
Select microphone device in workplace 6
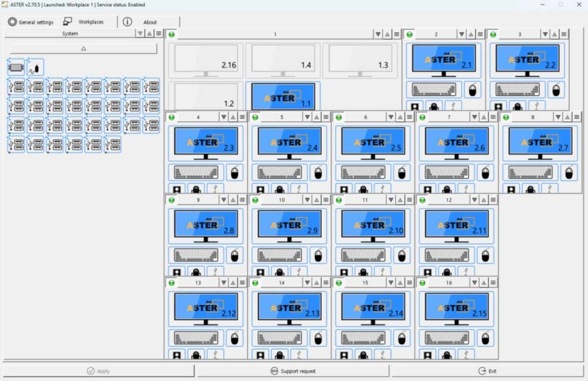(363, 189)
